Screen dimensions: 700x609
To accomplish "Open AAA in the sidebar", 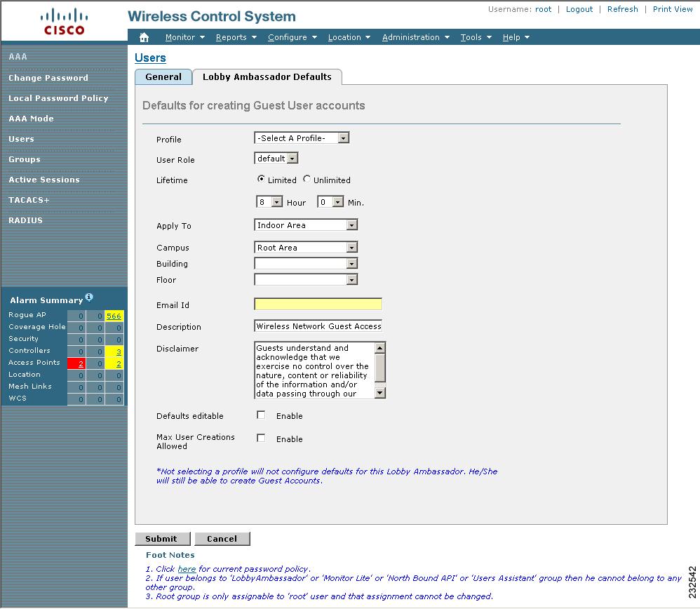I will click(x=18, y=57).
